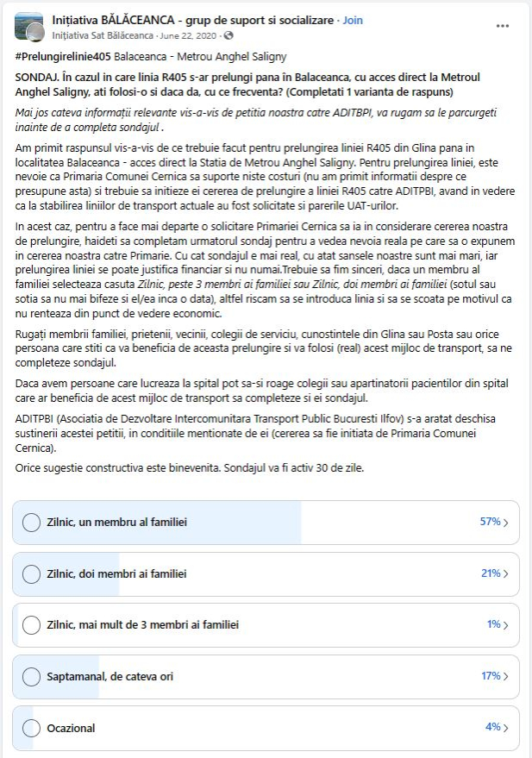Expand the chevron beside 4% for Ocazional
Image resolution: width=532 pixels, height=758 pixels.
tap(505, 728)
